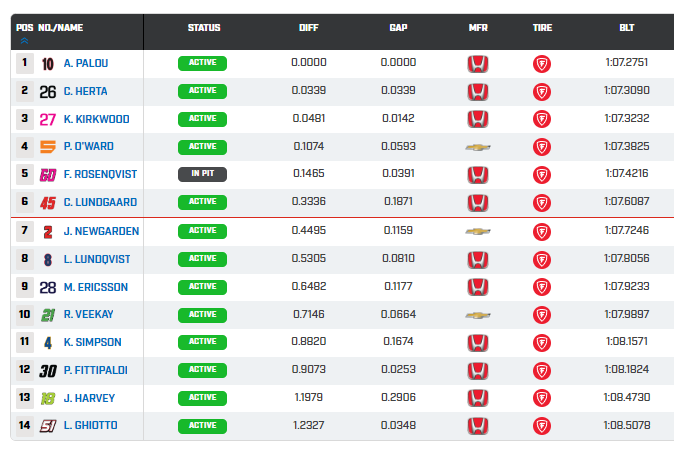Click J. Newgarden's Chevrolet logo

coord(478,231)
